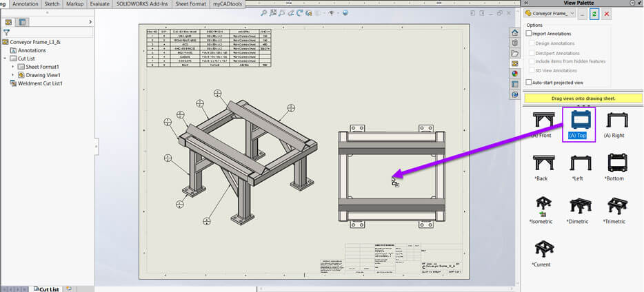Enable the Import Annotations checkbox
Viewport: 644px width, 292px height.
pos(529,34)
